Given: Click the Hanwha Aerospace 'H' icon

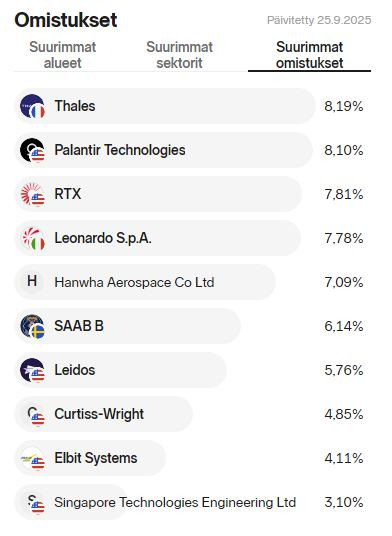Looking at the screenshot, I should tap(32, 281).
